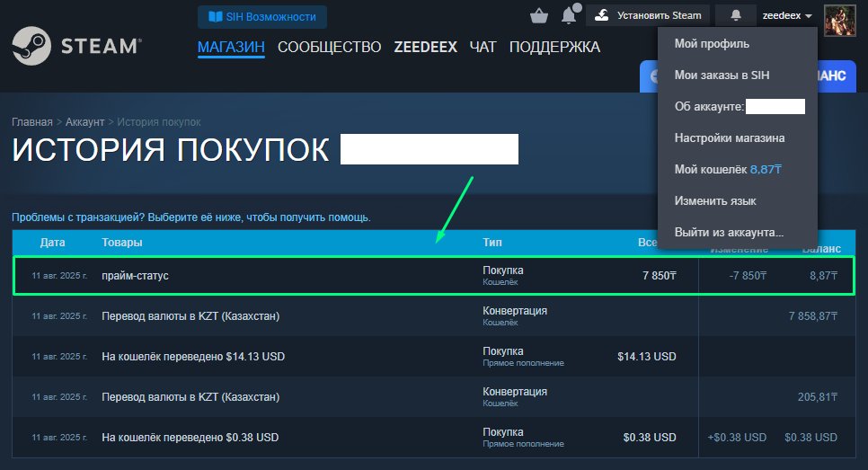This screenshot has height=470, width=868.
Task: Click the Steam logo
Action: coord(77,46)
